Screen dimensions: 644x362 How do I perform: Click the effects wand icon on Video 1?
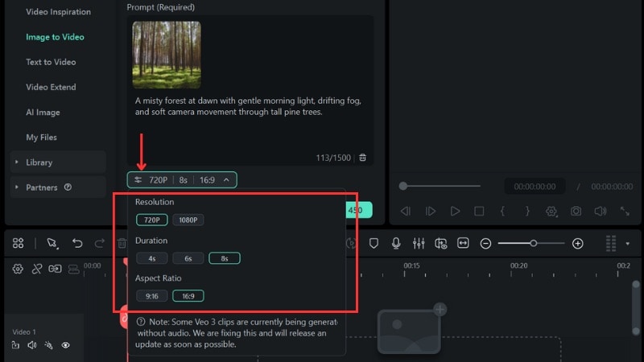pos(49,345)
